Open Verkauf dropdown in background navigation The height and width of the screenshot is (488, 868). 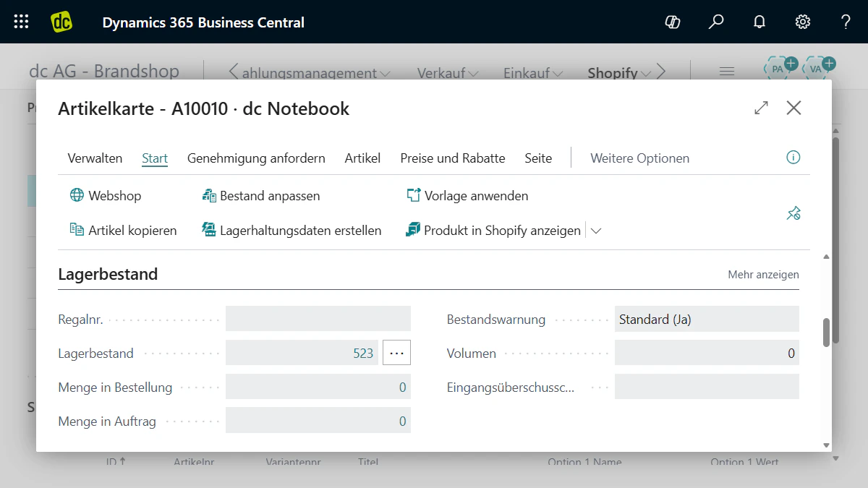[x=448, y=73]
